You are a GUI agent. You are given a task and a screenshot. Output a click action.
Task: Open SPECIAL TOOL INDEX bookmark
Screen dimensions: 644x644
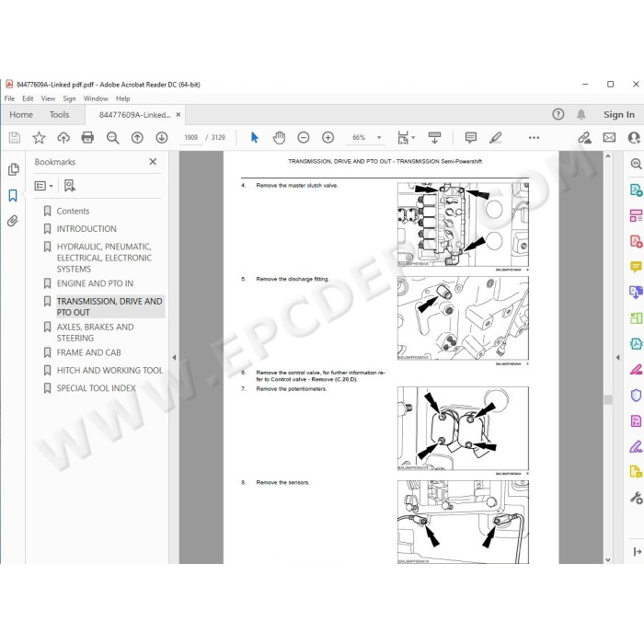pos(96,388)
